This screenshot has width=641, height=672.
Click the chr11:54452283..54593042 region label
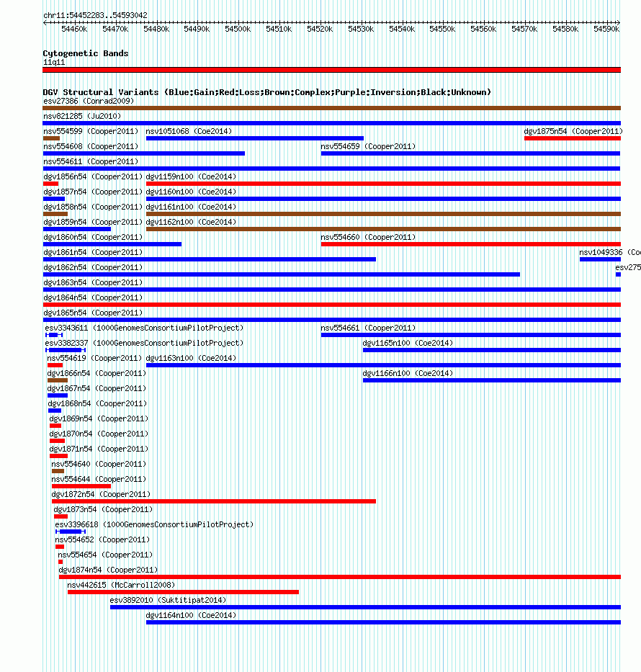coord(95,15)
